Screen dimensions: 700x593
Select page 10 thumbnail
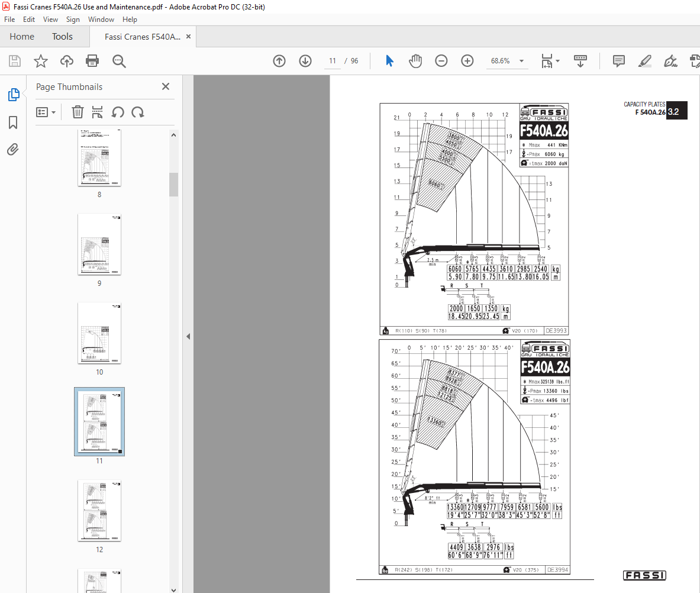point(99,333)
